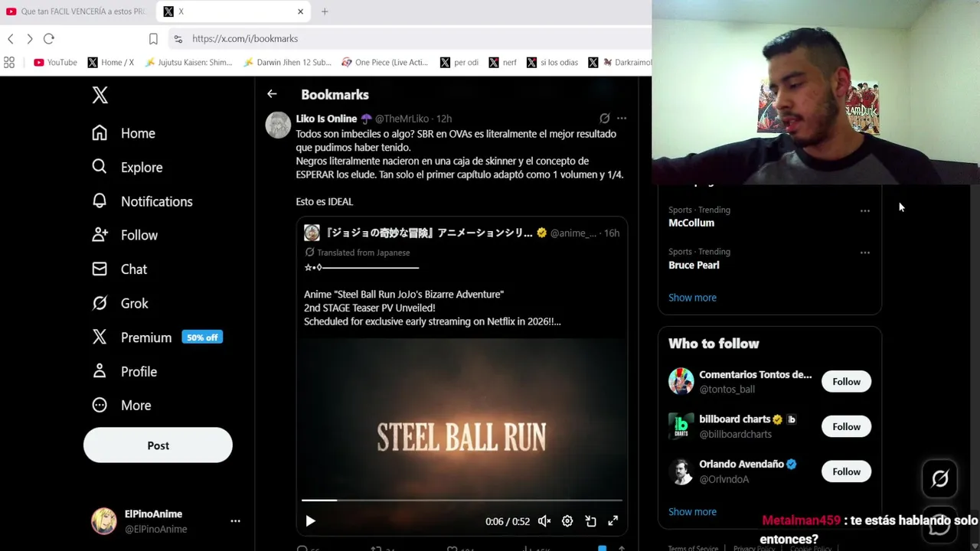Open Darkraimol bookmark
The height and width of the screenshot is (551, 980).
tap(619, 63)
